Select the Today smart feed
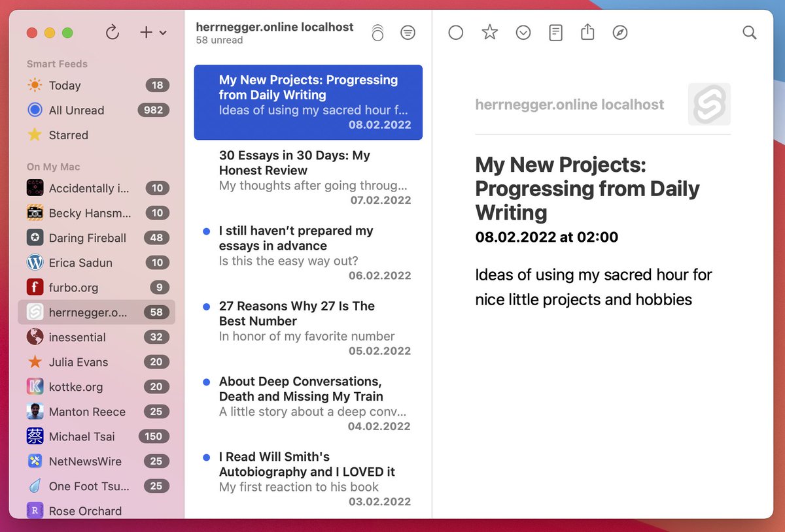This screenshot has width=785, height=532. pos(97,85)
